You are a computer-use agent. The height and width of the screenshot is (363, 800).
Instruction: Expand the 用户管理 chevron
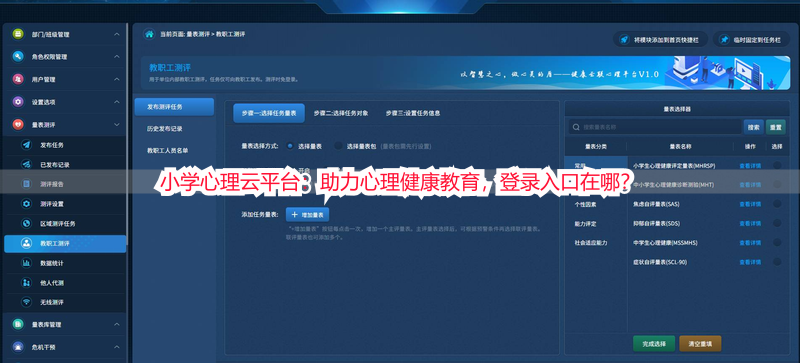click(117, 79)
